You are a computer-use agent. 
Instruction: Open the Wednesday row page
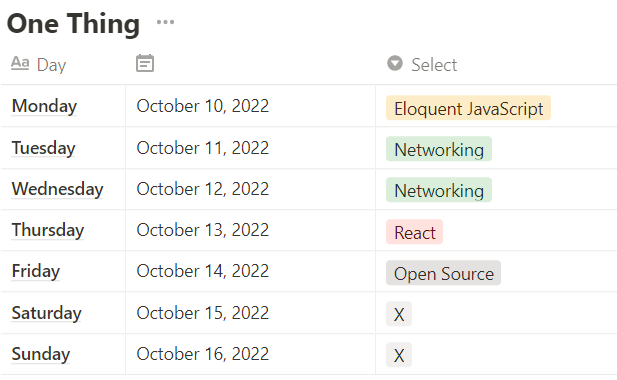tap(57, 189)
